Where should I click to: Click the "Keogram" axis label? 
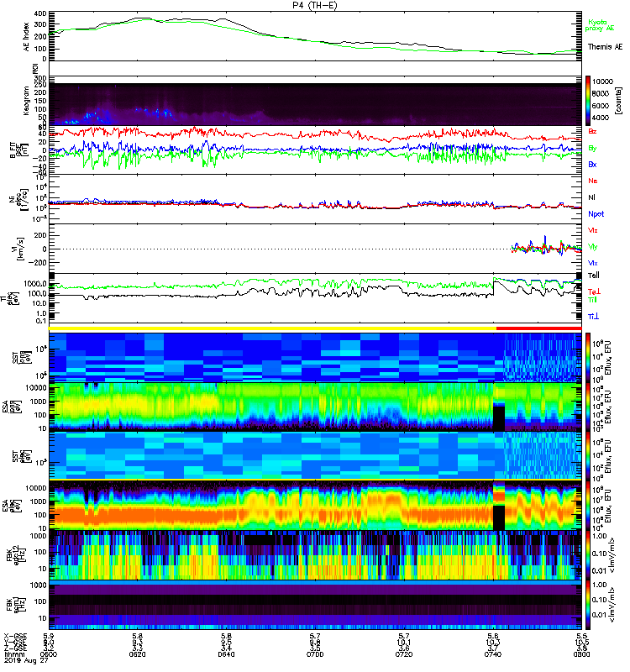27,101
